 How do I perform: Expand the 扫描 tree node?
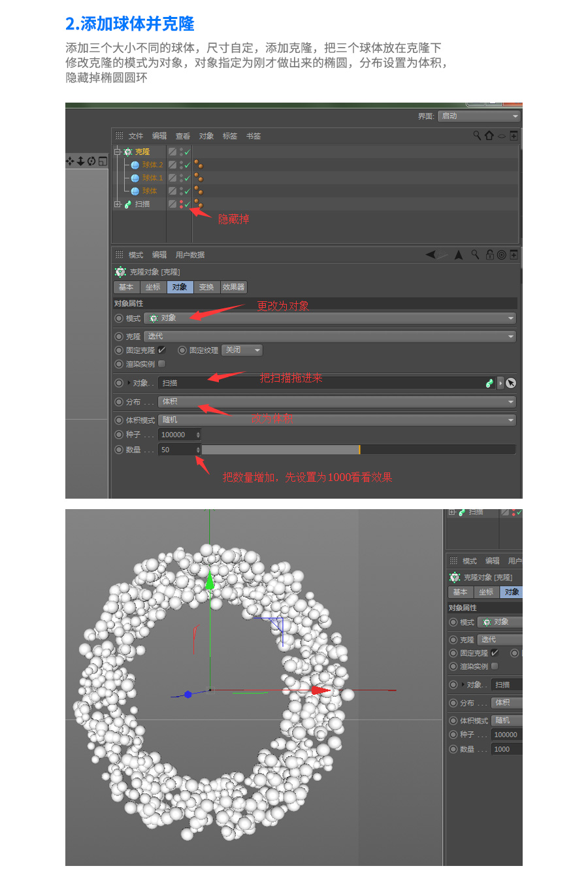point(118,204)
